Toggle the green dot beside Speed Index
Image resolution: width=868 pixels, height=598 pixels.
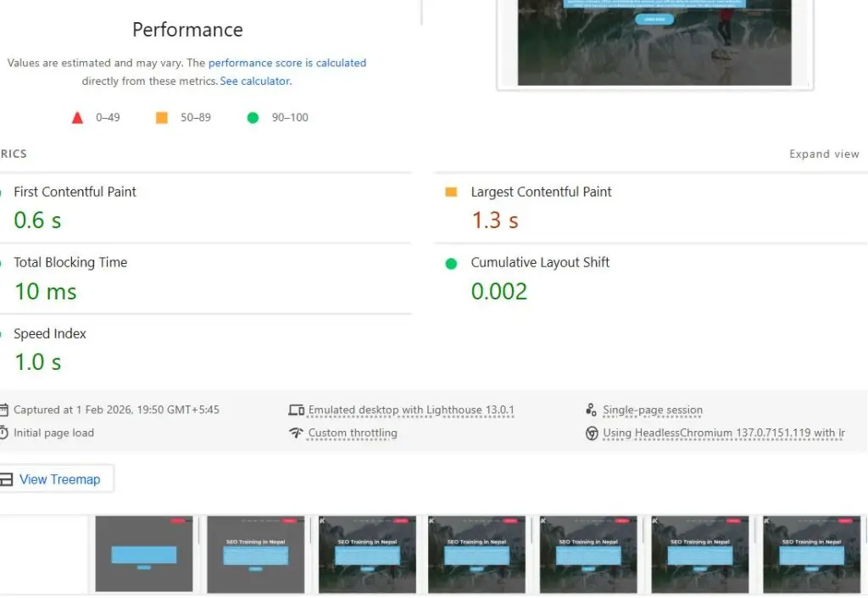(x=3, y=333)
